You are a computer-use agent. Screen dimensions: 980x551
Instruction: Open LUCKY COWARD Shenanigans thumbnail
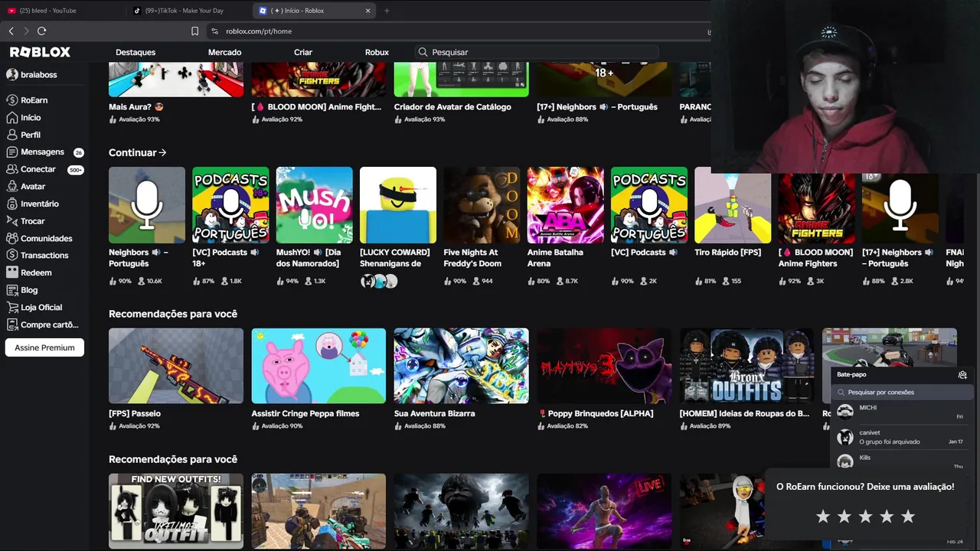coord(398,205)
